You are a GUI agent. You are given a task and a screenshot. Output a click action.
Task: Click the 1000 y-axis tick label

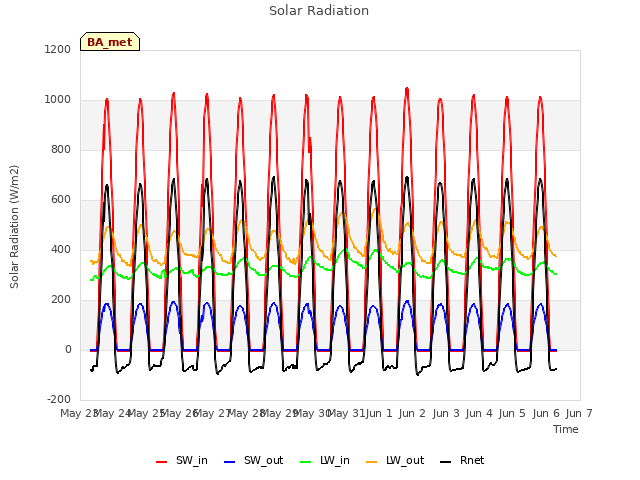[x=58, y=100]
